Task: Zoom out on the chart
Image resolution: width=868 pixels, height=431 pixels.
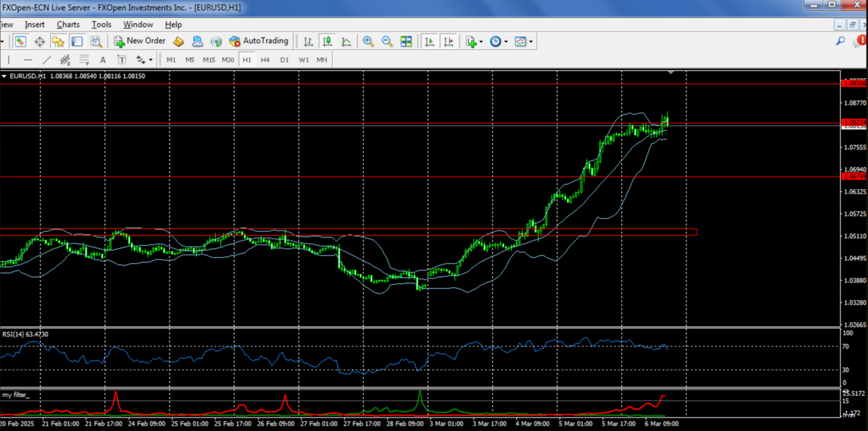Action: tap(387, 42)
